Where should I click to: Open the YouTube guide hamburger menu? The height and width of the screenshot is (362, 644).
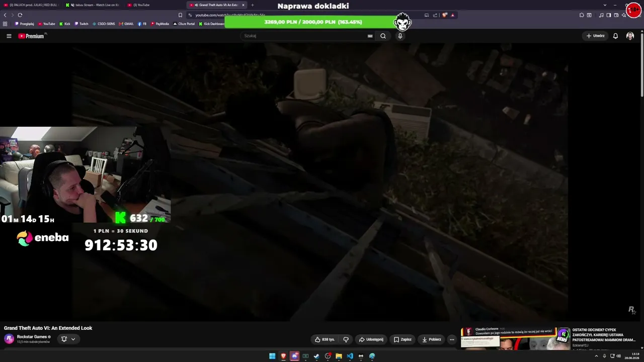pos(9,36)
